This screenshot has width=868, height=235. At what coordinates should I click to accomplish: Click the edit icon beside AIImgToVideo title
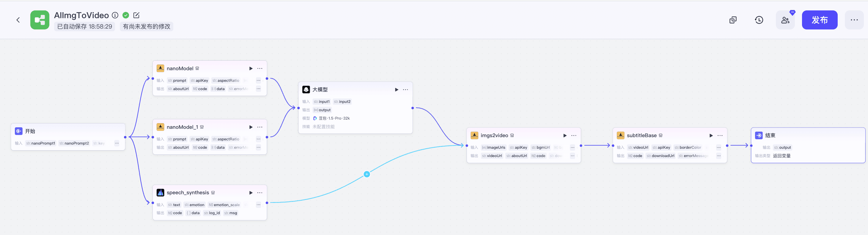[x=136, y=15]
